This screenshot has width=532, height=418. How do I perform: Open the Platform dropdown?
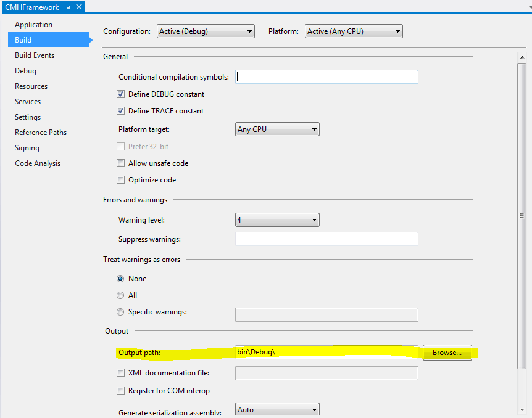(x=353, y=31)
